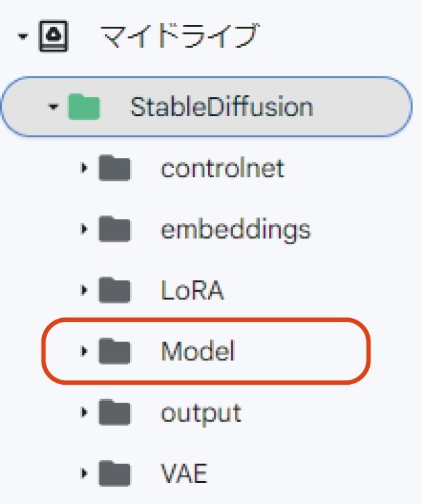This screenshot has height=504, width=422.
Task: Click the Model folder icon
Action: [x=114, y=352]
